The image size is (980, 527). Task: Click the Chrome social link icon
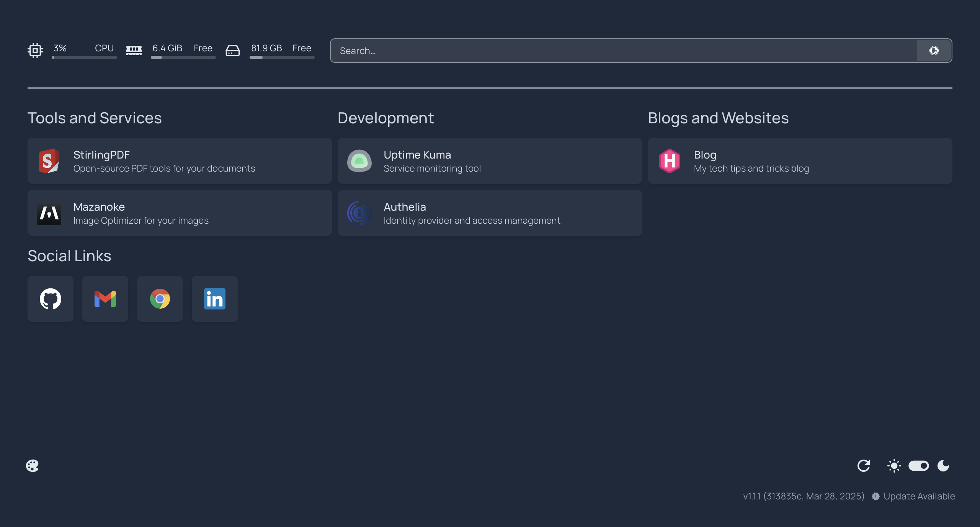(x=160, y=299)
